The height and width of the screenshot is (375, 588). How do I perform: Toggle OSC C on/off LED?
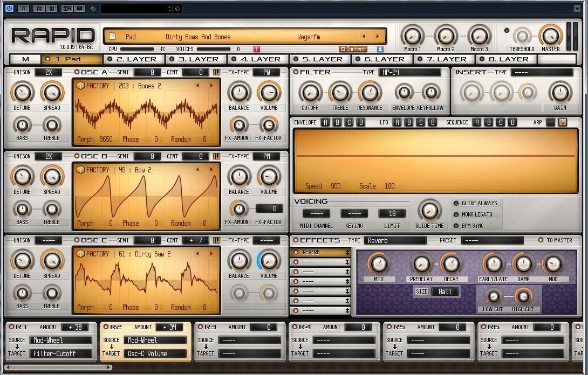(77, 240)
